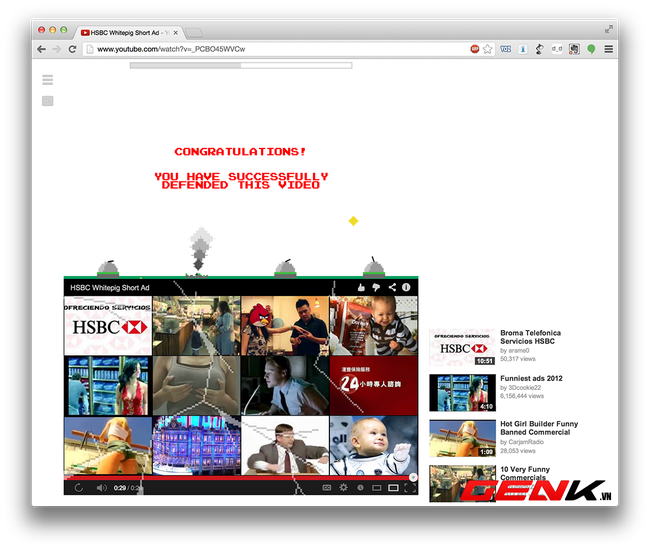Reload the YouTube page

tap(72, 49)
